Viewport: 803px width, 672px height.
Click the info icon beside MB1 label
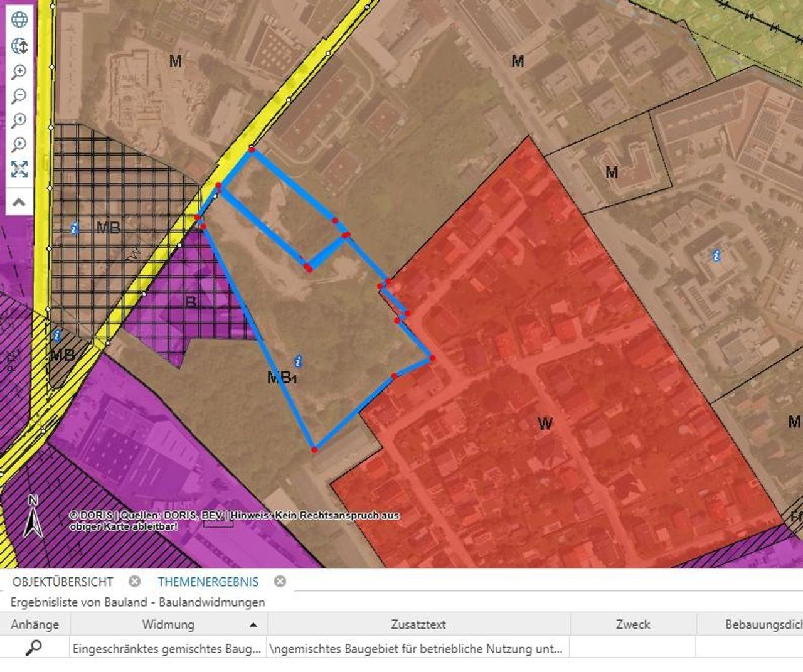(x=299, y=361)
